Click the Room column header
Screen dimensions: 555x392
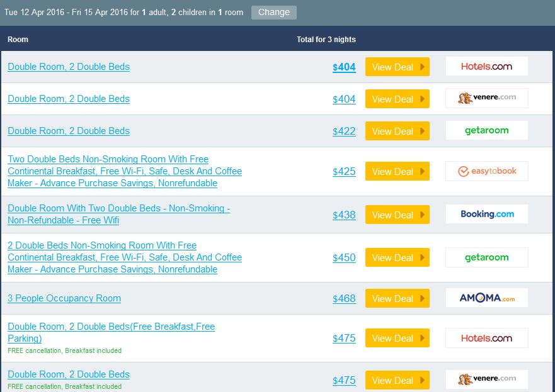pos(18,40)
